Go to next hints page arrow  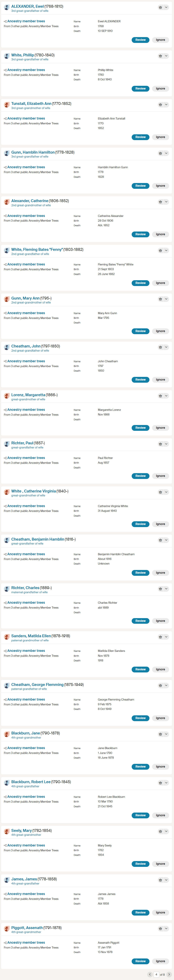click(169, 974)
